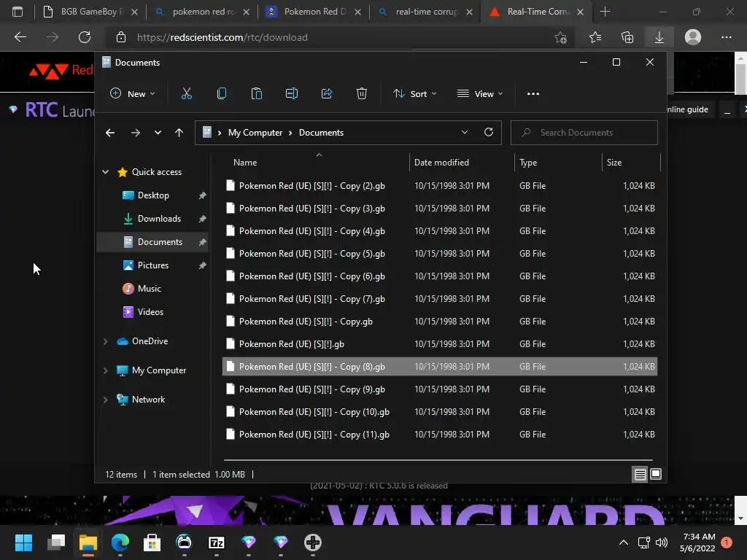The height and width of the screenshot is (560, 747).
Task: Select Videos in navigation pane
Action: (x=153, y=312)
